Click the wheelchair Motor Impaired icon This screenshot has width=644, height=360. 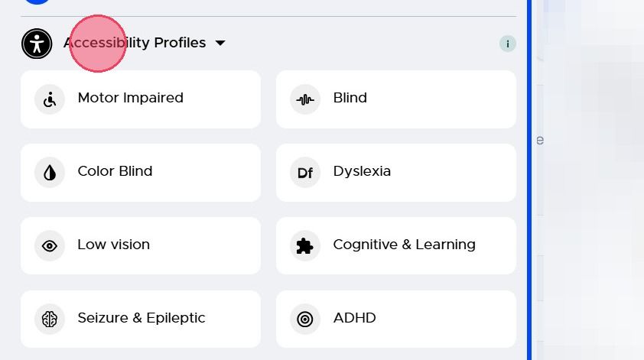coord(50,99)
